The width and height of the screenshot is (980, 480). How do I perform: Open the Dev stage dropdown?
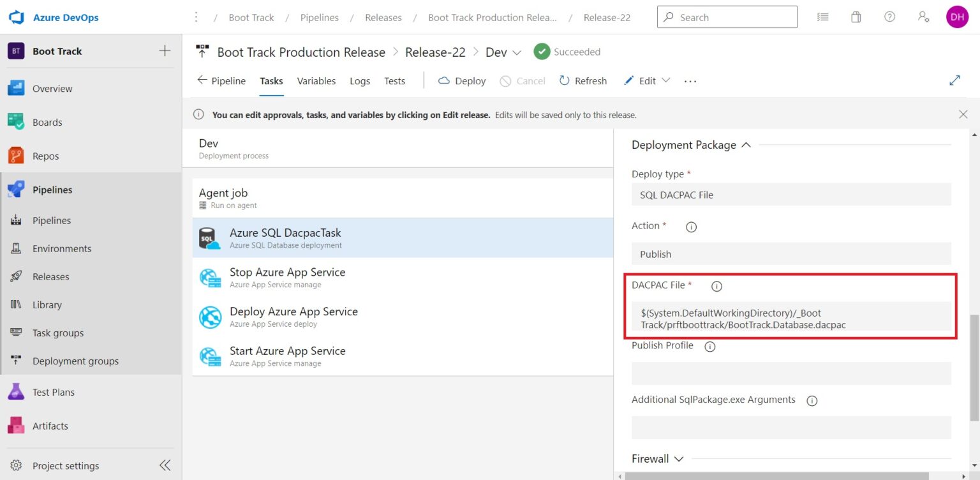[x=518, y=52]
